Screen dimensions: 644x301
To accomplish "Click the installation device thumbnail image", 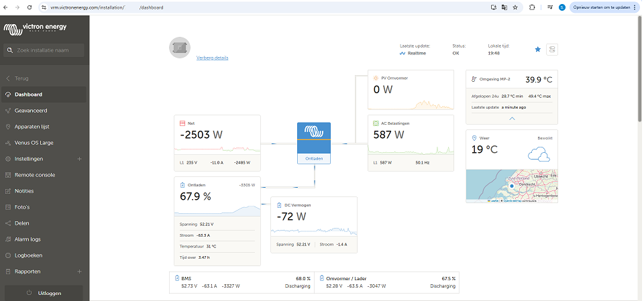I will point(179,48).
